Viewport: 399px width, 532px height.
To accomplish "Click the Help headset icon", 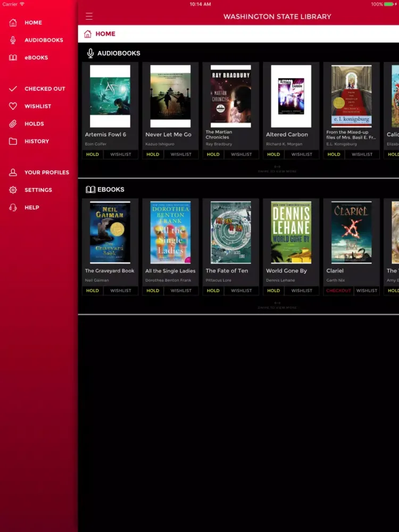I will coord(13,207).
